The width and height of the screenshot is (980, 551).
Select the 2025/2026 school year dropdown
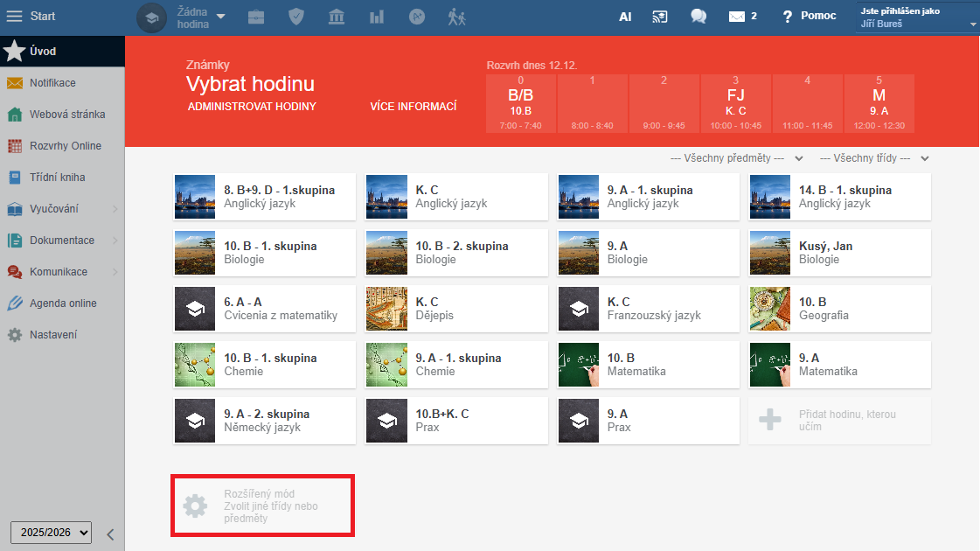(51, 532)
